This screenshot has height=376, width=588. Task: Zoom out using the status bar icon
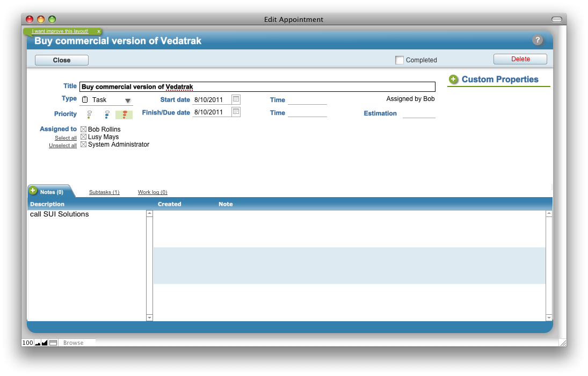click(x=38, y=343)
